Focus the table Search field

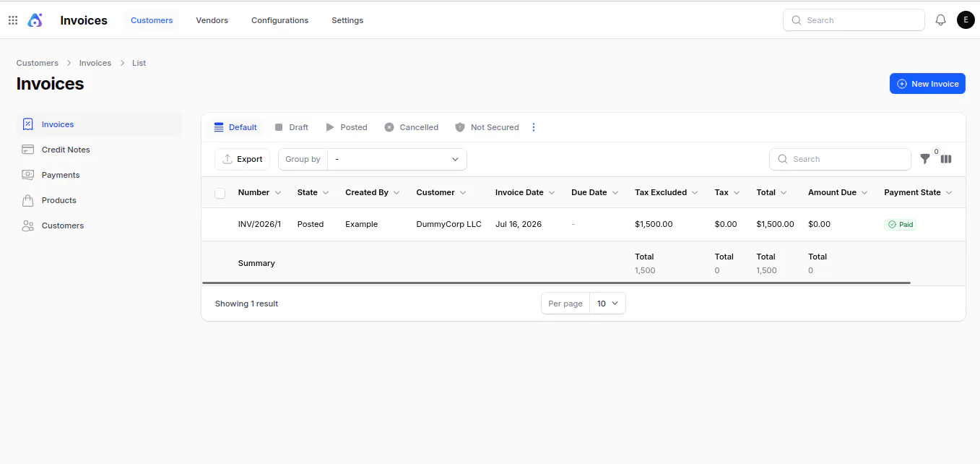pos(840,159)
